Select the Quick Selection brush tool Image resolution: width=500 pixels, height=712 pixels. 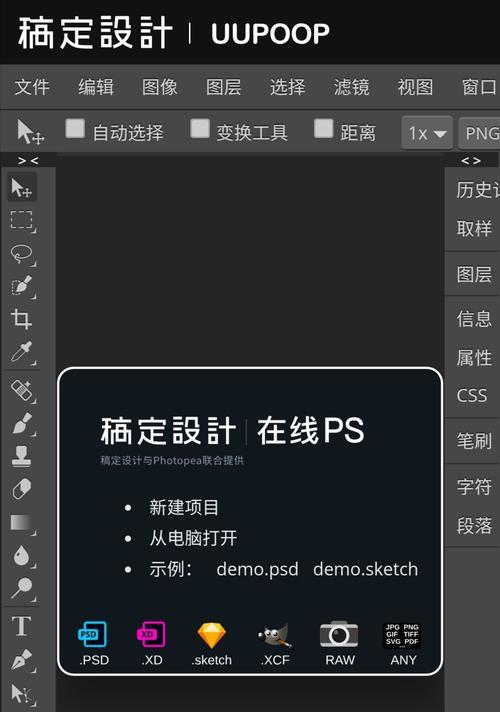[22, 287]
